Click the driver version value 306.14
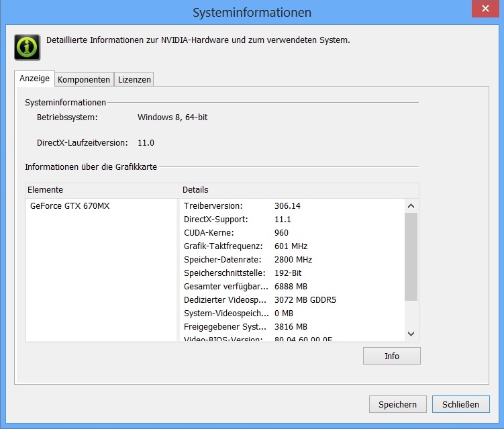Screen dimensions: 504x429 tap(287, 206)
